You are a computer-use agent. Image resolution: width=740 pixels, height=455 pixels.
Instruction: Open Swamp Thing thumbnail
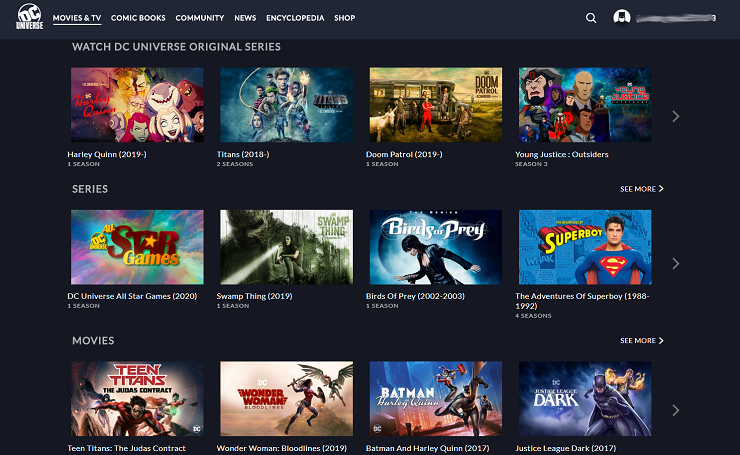tap(286, 247)
